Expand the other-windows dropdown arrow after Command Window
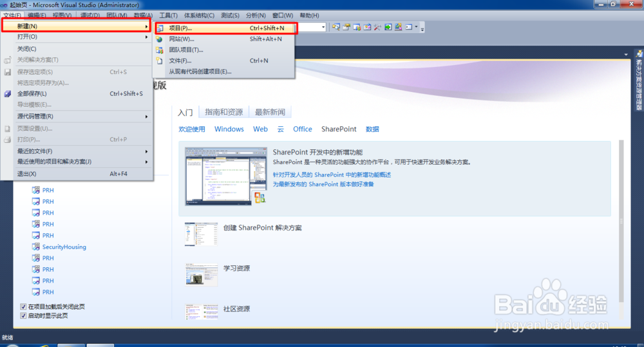Screen dimensions: 644x347 pyautogui.click(x=417, y=27)
